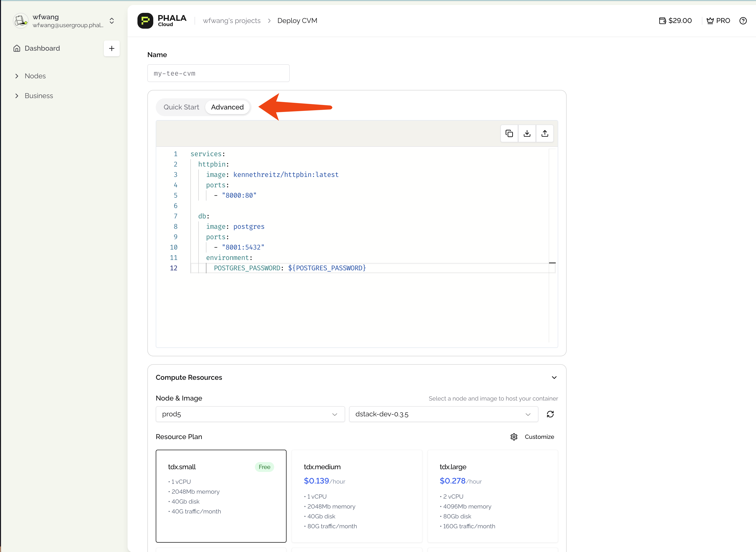Collapse the Compute Resources section
Image resolution: width=756 pixels, height=552 pixels.
click(x=554, y=377)
